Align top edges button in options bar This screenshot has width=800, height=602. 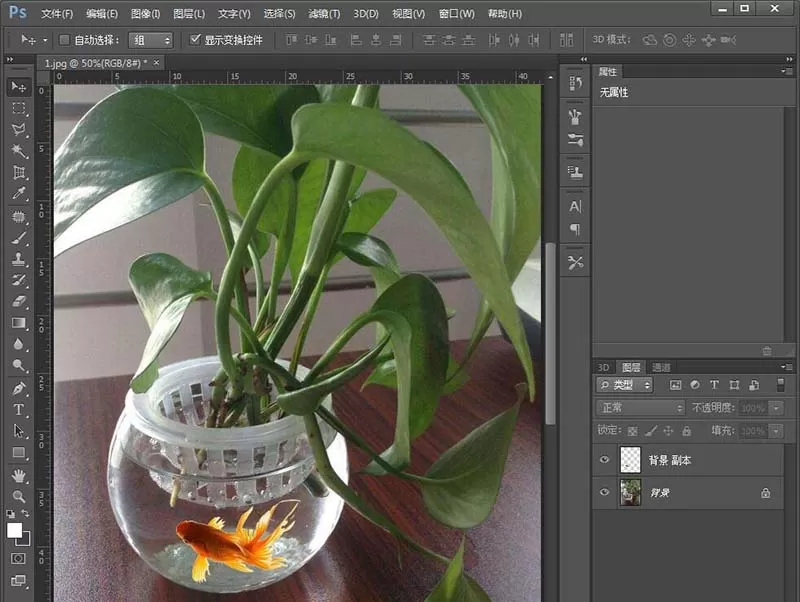tap(291, 39)
